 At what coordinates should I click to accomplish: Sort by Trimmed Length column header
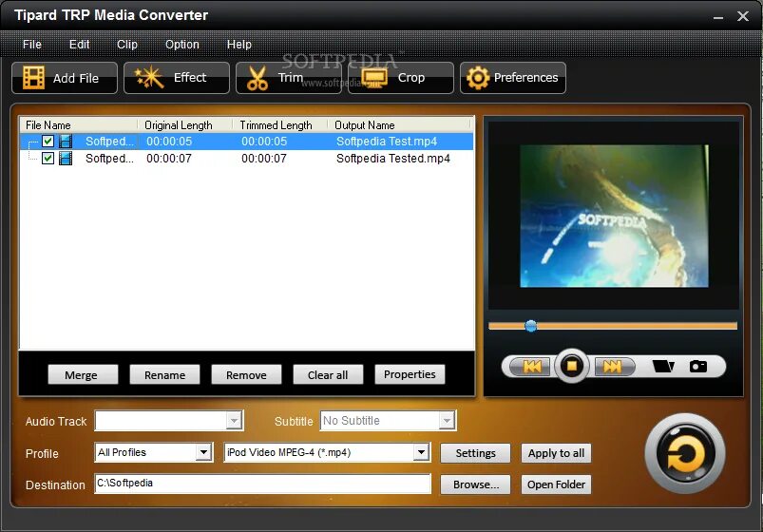(x=280, y=125)
